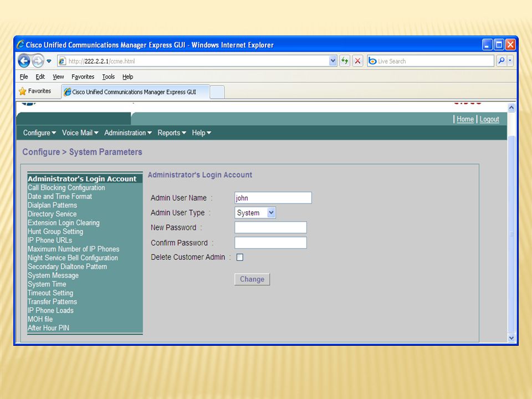Screen dimensions: 532x399
Task: Open Secondary Dialtone Pattern
Action: coord(67,267)
